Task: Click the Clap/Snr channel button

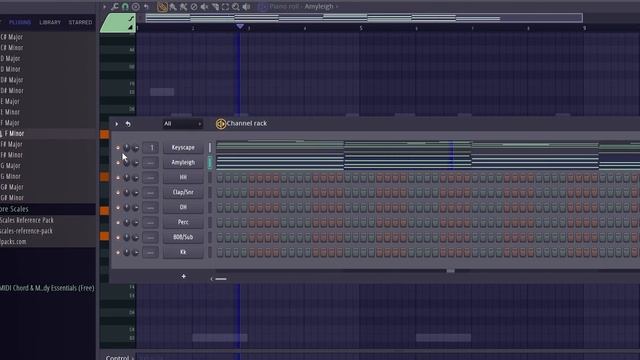Action: (x=183, y=192)
